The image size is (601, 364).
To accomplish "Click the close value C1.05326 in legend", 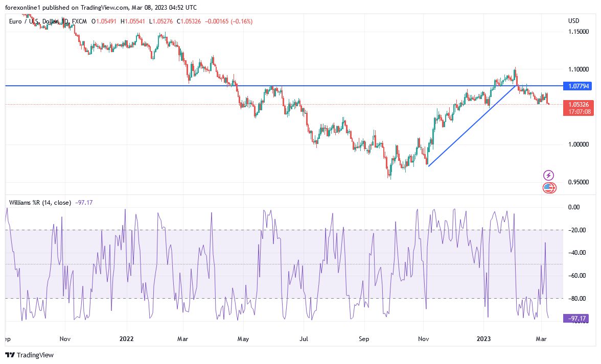I will point(189,21).
